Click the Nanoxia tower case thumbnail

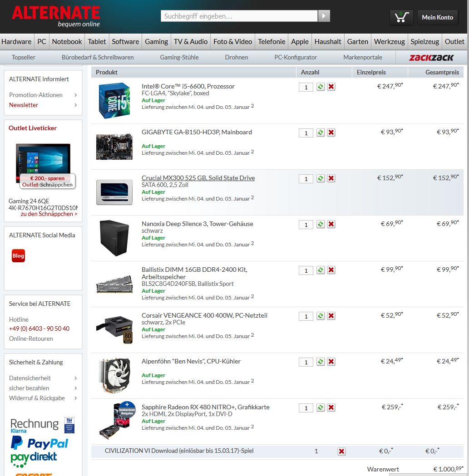pos(114,238)
